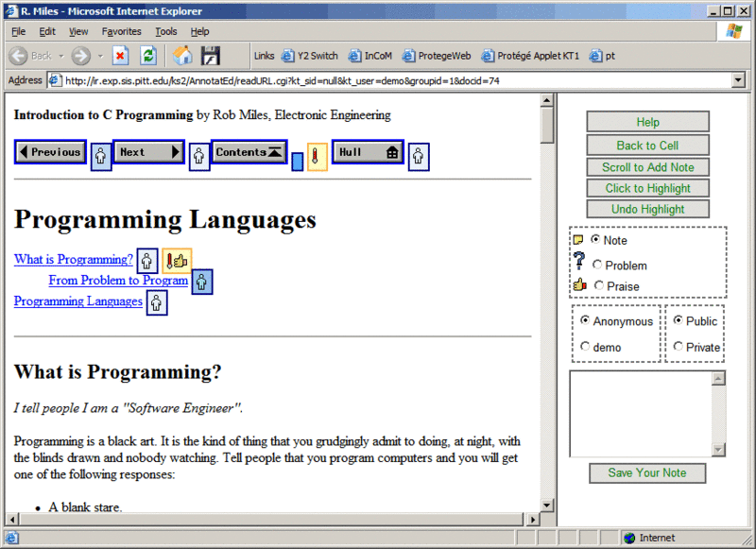Click the thermometer icon beside Contents
This screenshot has height=549, width=756.
[318, 157]
